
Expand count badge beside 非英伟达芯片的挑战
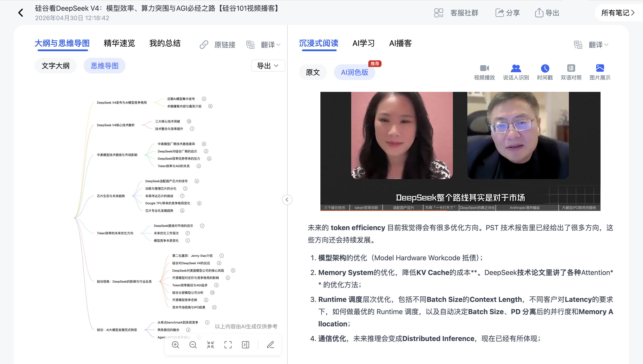[182, 196]
